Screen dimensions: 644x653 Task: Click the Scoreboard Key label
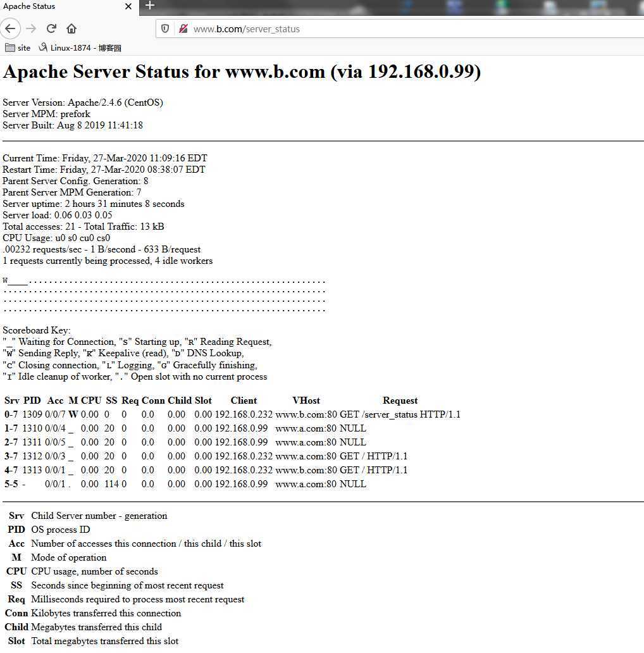pyautogui.click(x=37, y=330)
